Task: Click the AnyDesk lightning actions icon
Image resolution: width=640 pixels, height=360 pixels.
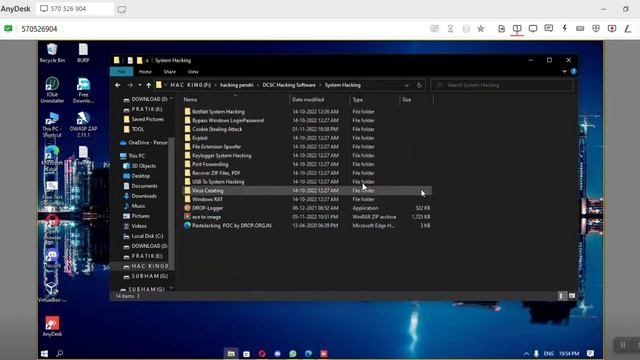Action: tap(564, 28)
